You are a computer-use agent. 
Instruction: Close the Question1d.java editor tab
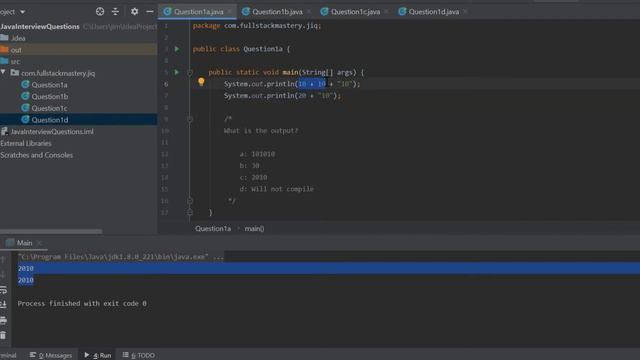coord(465,12)
